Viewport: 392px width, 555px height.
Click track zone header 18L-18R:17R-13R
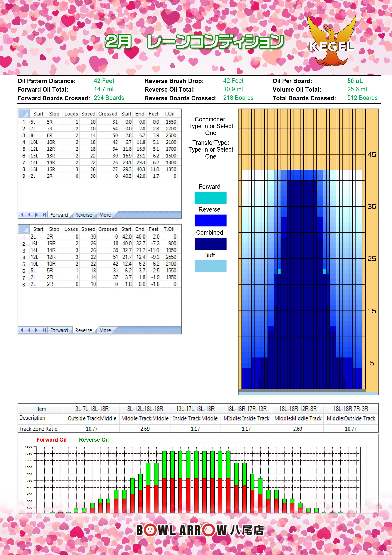tap(246, 409)
